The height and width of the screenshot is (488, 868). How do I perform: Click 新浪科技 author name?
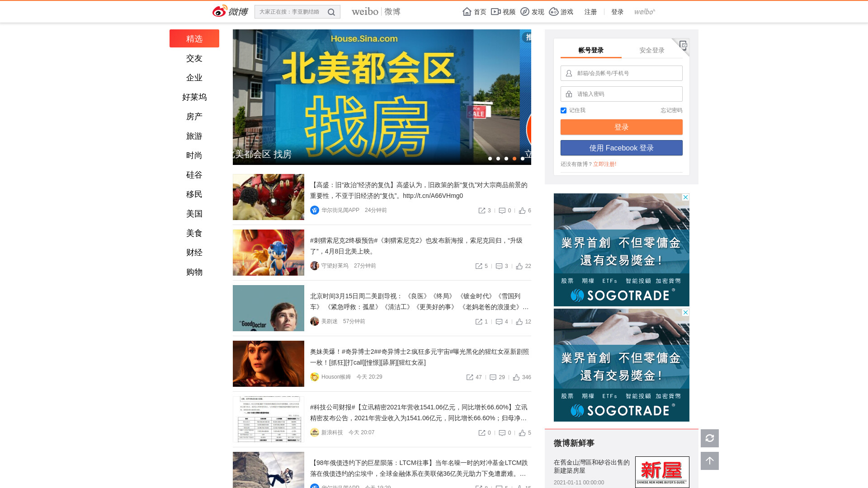click(332, 432)
